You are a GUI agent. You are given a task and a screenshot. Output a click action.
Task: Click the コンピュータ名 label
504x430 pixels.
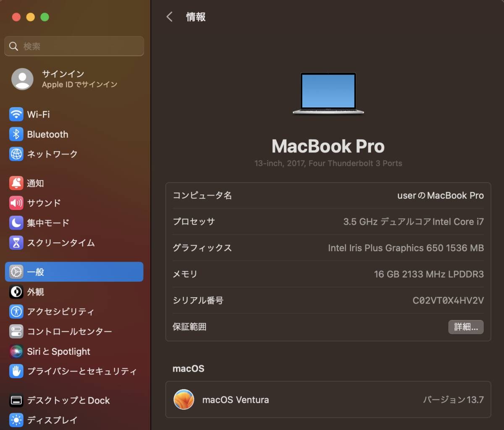tap(202, 196)
